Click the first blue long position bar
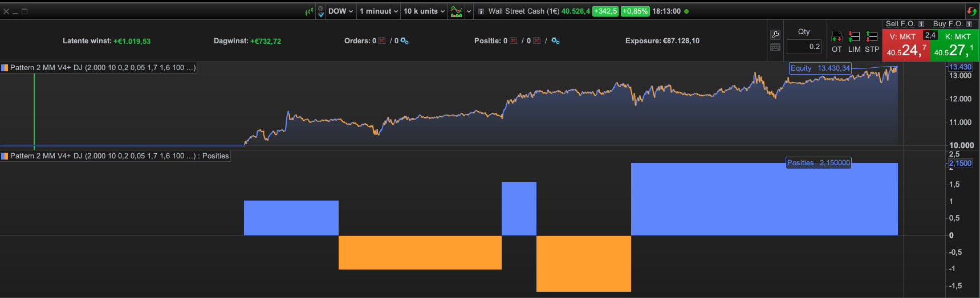The height and width of the screenshot is (298, 980). click(291, 218)
